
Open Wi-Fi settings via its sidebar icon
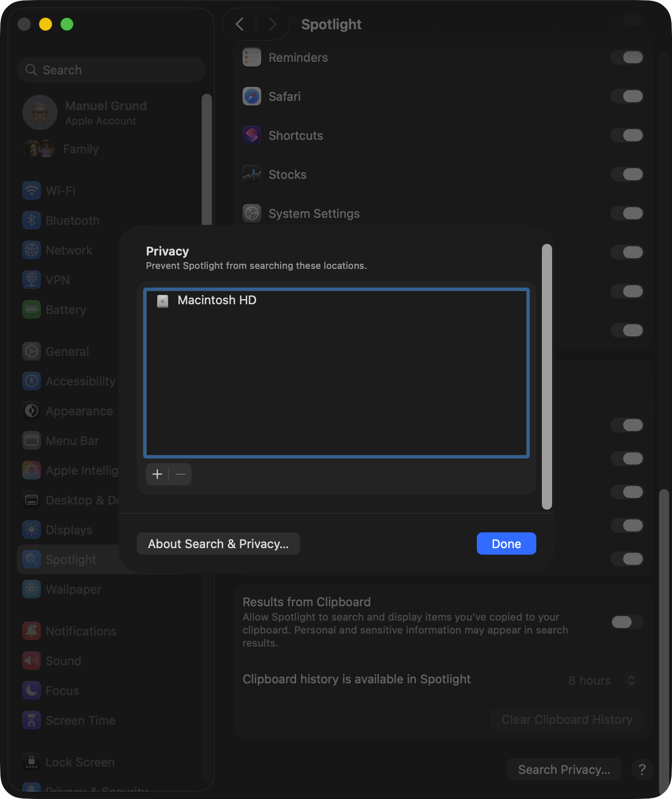click(32, 190)
